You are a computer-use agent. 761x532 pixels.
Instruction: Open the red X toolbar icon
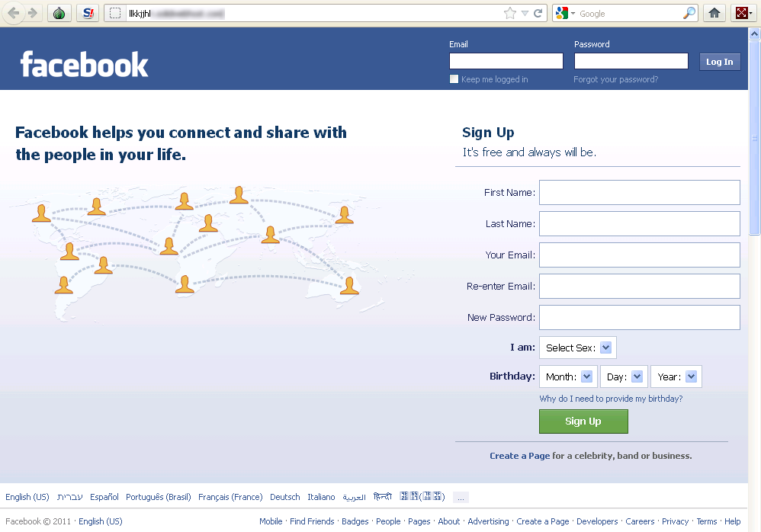pos(743,13)
